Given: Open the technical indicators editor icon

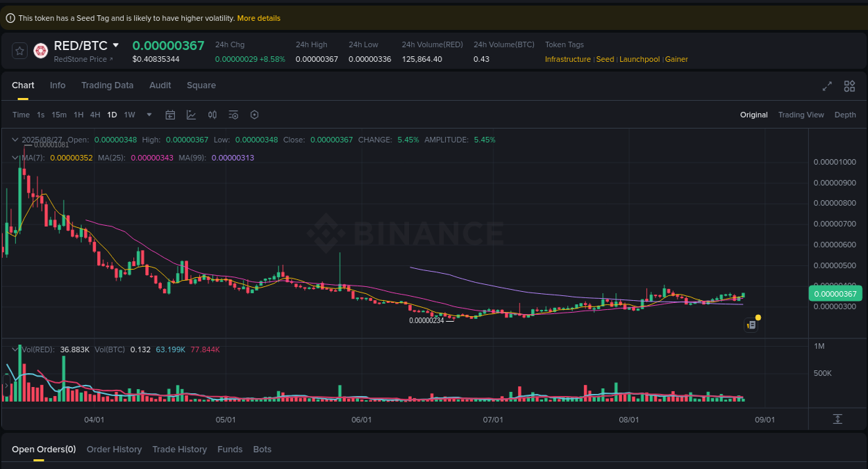Looking at the screenshot, I should pyautogui.click(x=191, y=115).
